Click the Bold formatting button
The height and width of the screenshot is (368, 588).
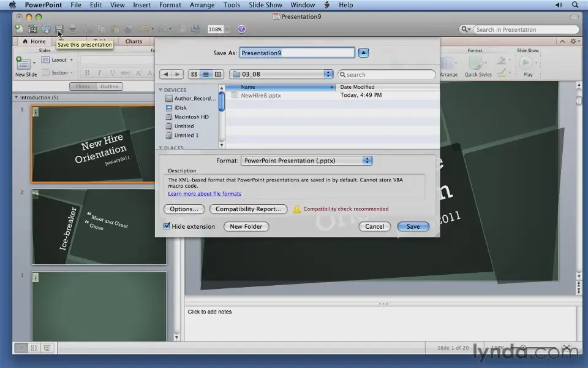(x=87, y=73)
